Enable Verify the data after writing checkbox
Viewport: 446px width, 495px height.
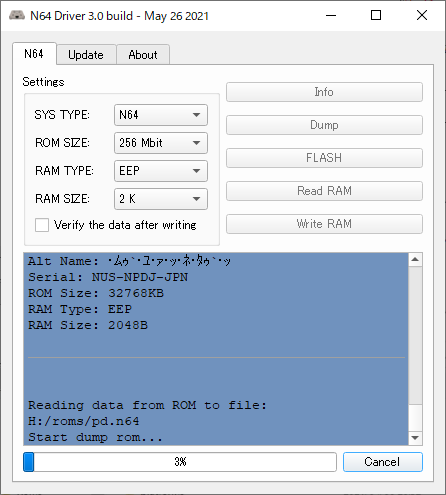click(x=42, y=225)
